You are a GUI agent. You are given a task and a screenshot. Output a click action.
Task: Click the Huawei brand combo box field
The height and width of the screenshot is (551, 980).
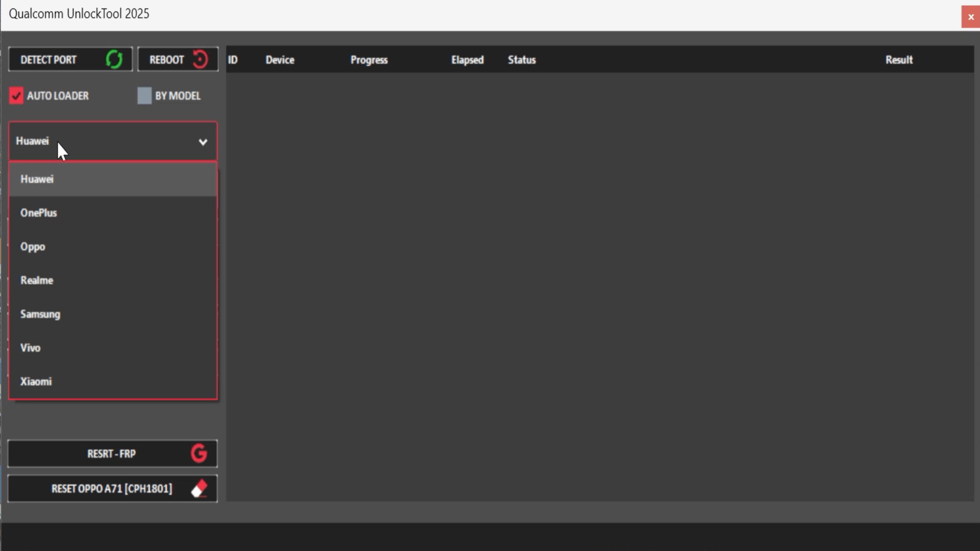[113, 141]
